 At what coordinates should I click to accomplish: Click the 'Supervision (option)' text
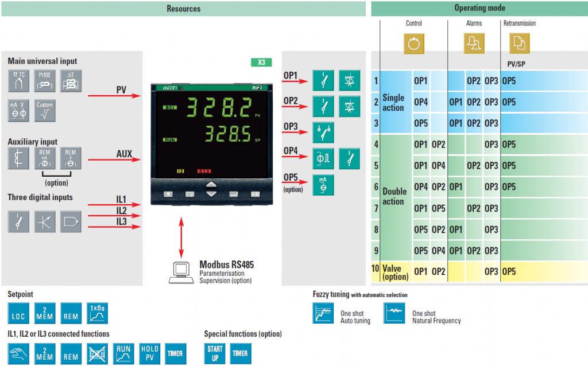point(225,281)
